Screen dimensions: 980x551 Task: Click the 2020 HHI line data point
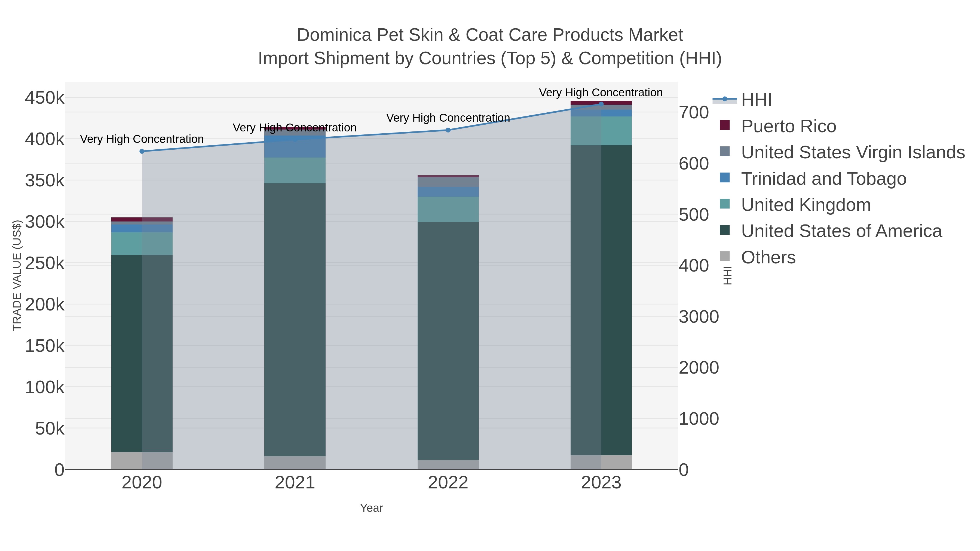tap(142, 151)
